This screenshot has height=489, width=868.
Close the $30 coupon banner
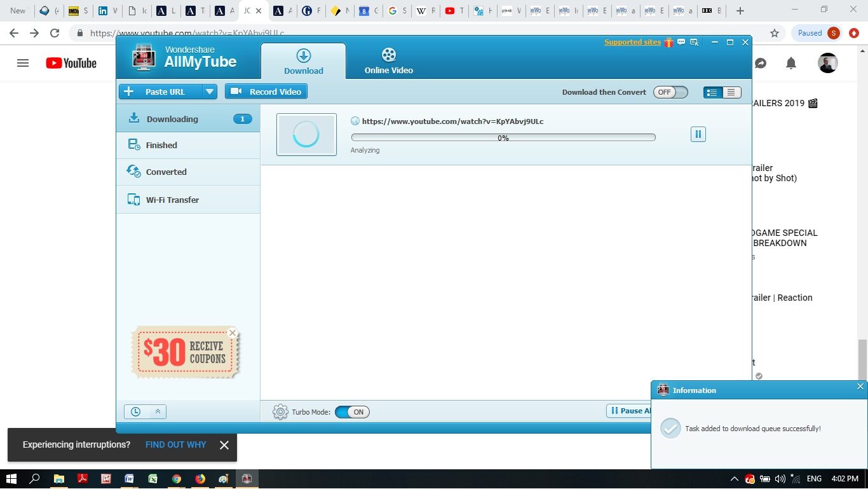233,333
